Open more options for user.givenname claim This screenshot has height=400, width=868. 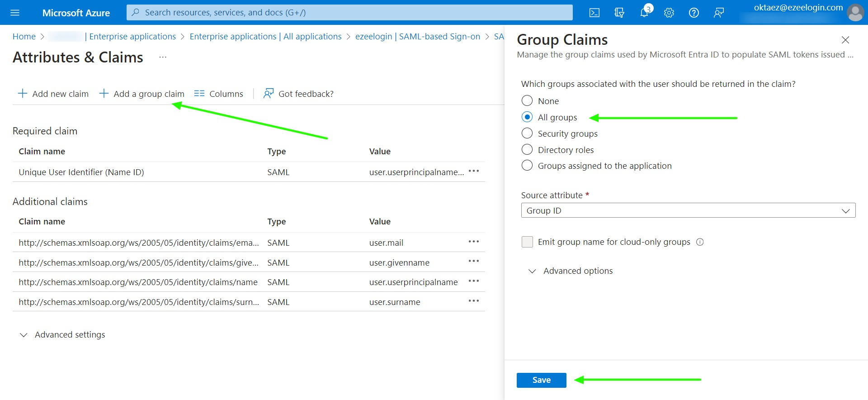click(x=474, y=261)
